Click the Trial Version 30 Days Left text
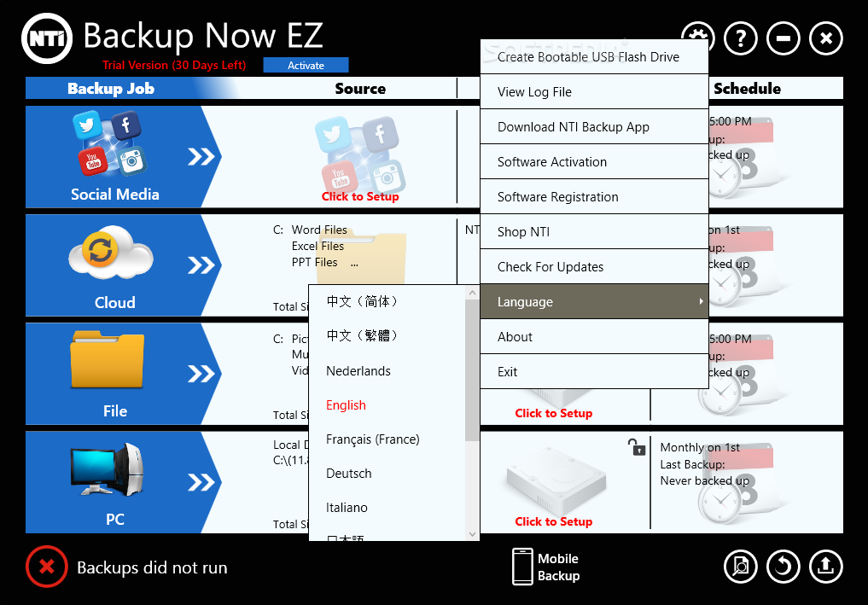Viewport: 868px width, 605px height. click(x=174, y=65)
